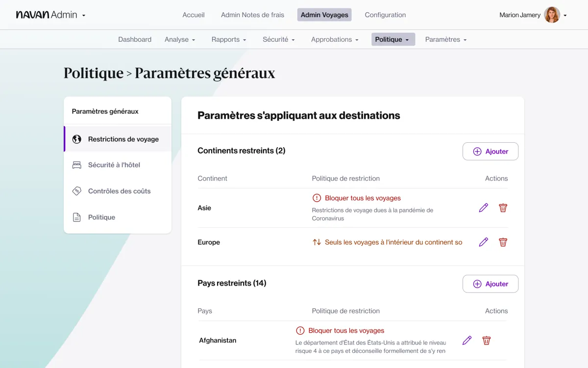Viewport: 588px width, 368px height.
Task: Edit the Afghanistan country restriction
Action: (x=467, y=340)
